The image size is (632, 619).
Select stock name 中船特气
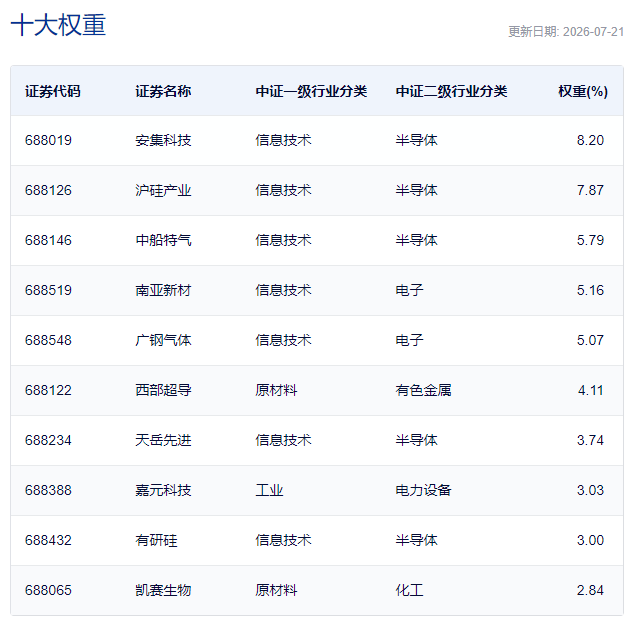pyautogui.click(x=163, y=240)
